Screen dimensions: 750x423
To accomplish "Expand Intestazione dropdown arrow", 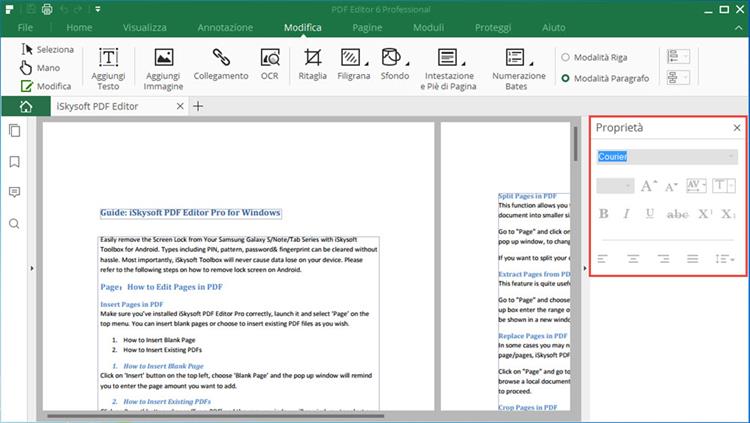I will click(463, 64).
